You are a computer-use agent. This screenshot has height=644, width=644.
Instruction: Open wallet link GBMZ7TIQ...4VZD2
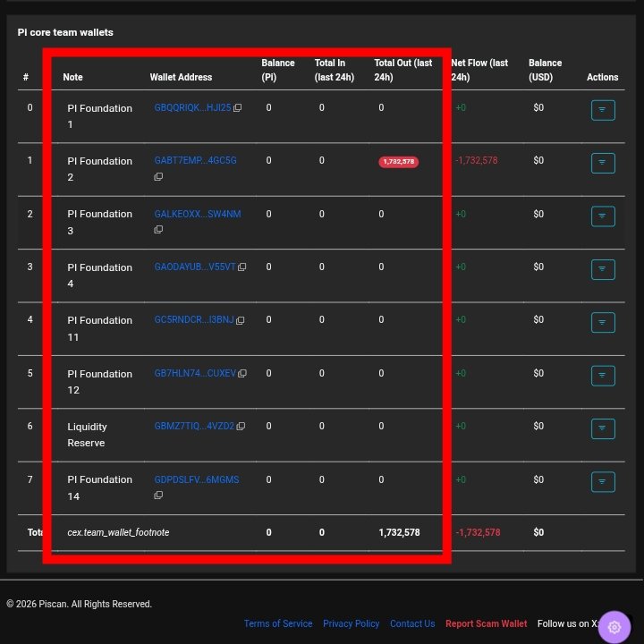point(194,426)
